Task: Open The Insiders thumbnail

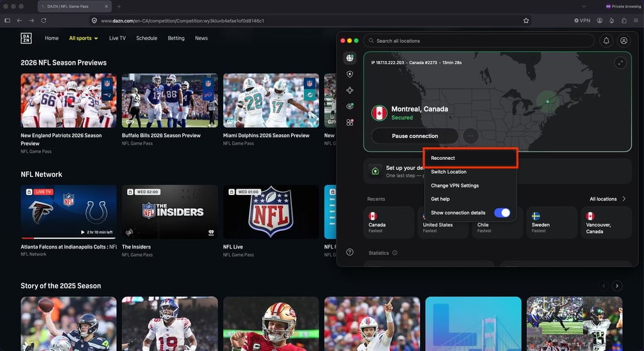Action: pos(170,211)
